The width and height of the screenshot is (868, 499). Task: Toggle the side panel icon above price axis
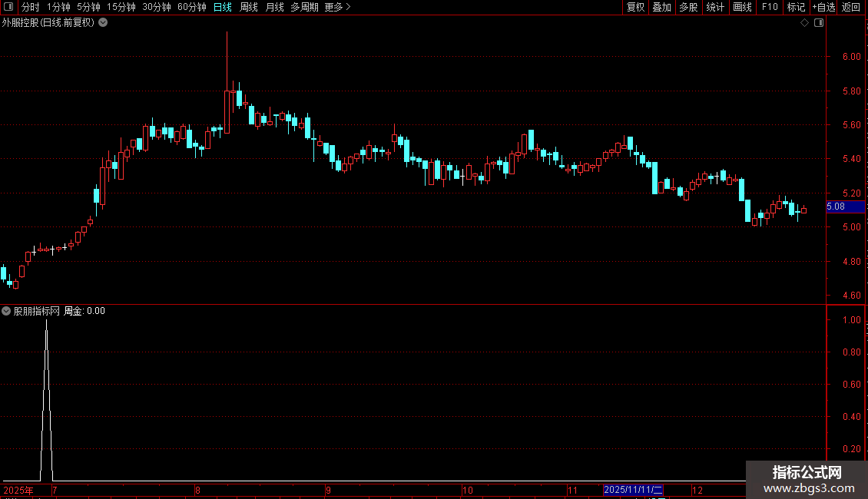pos(819,23)
